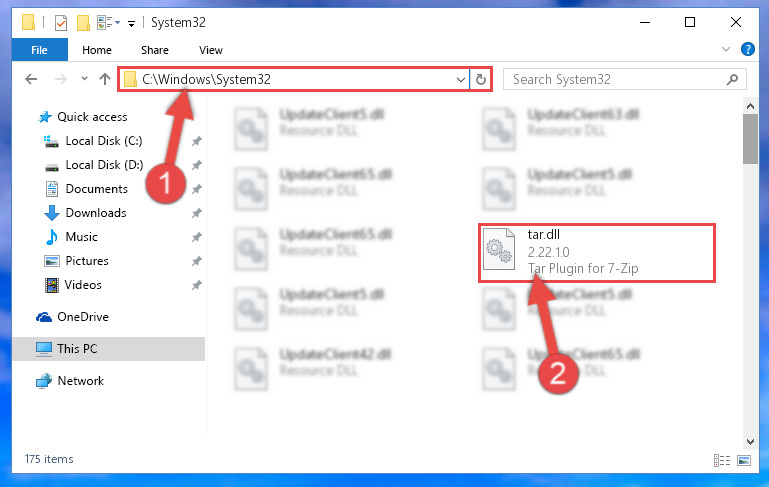Screen dimensions: 769x487
Task: Open the File menu
Action: pos(39,50)
